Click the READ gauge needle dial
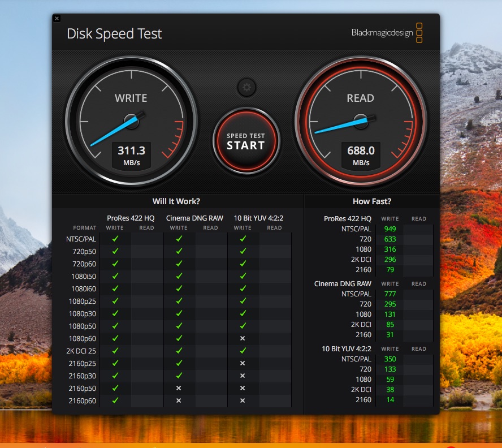This screenshot has width=502, height=448. pos(360,120)
